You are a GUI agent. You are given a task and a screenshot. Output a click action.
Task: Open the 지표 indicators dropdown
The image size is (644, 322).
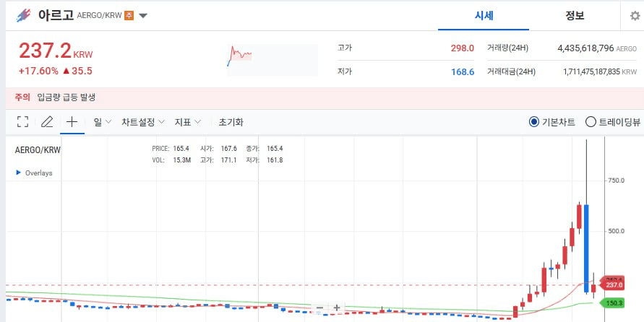(188, 122)
